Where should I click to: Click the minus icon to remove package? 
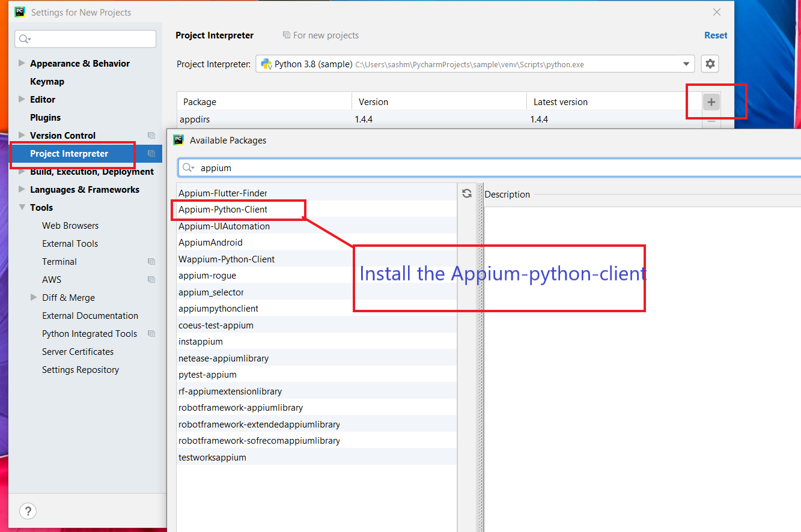[x=711, y=122]
